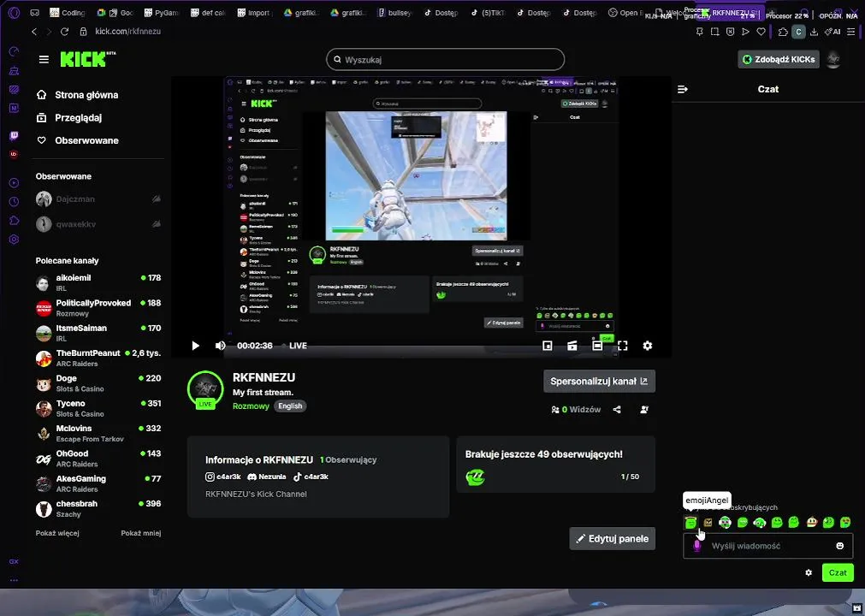Click the heart bookmark icon in address bar
The image size is (865, 616).
point(761,32)
